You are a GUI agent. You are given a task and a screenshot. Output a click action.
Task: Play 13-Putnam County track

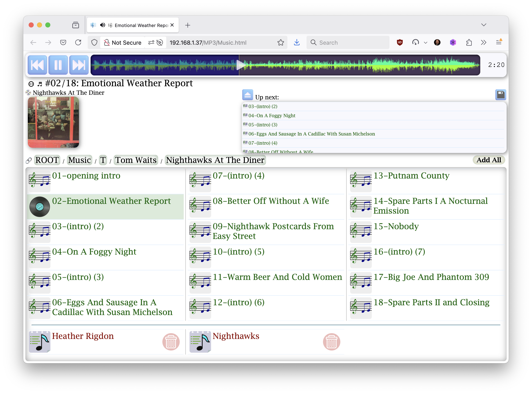[x=411, y=176]
